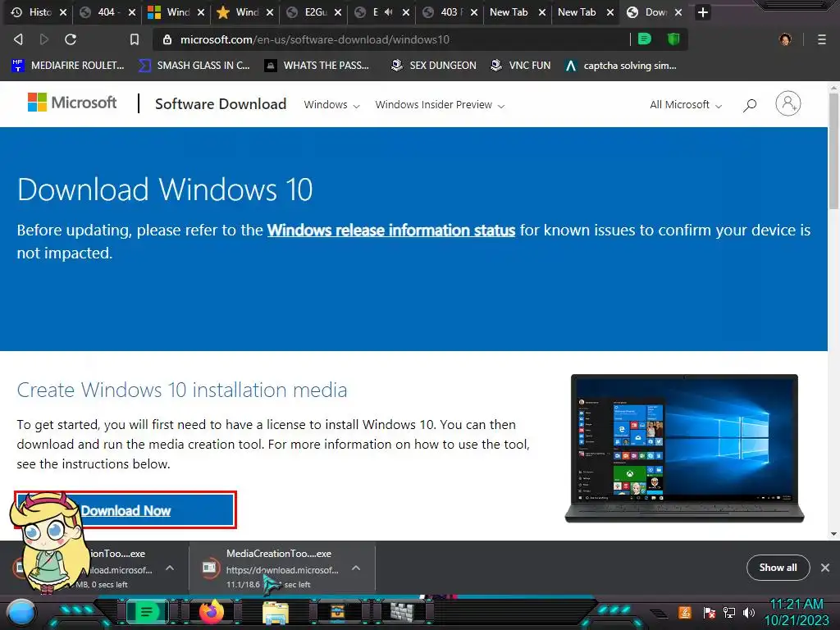
Task: Switch to the first New Tab tab
Action: point(509,11)
